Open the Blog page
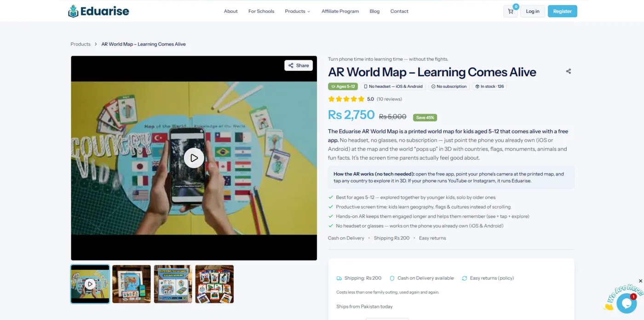The height and width of the screenshot is (320, 644). pos(374,12)
